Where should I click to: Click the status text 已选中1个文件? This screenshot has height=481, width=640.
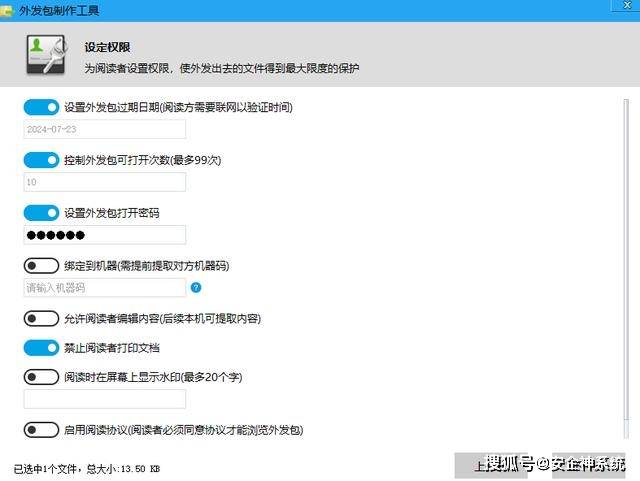click(48, 469)
